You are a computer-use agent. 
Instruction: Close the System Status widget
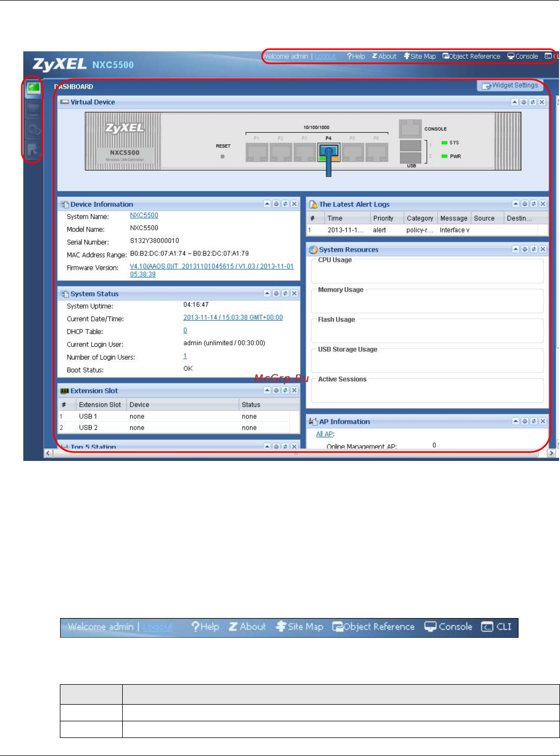coord(295,293)
